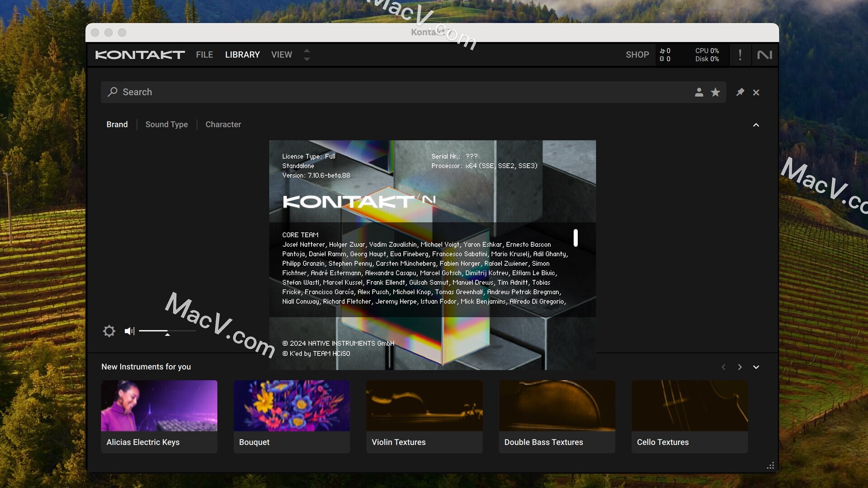Click the Search input field
Viewport: 868px width, 488px height.
[413, 92]
